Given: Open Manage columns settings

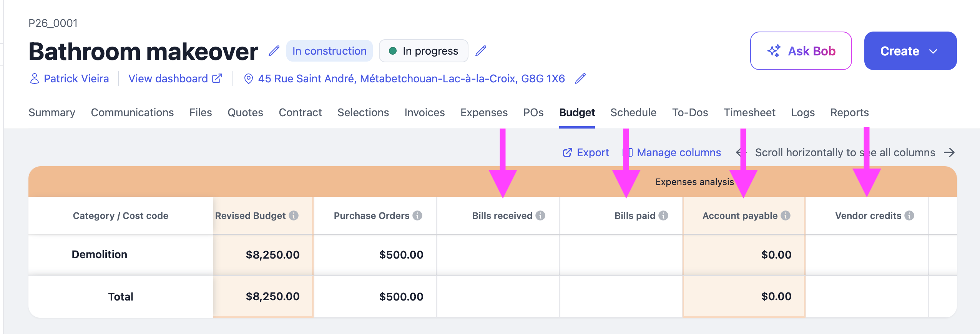Looking at the screenshot, I should point(672,152).
